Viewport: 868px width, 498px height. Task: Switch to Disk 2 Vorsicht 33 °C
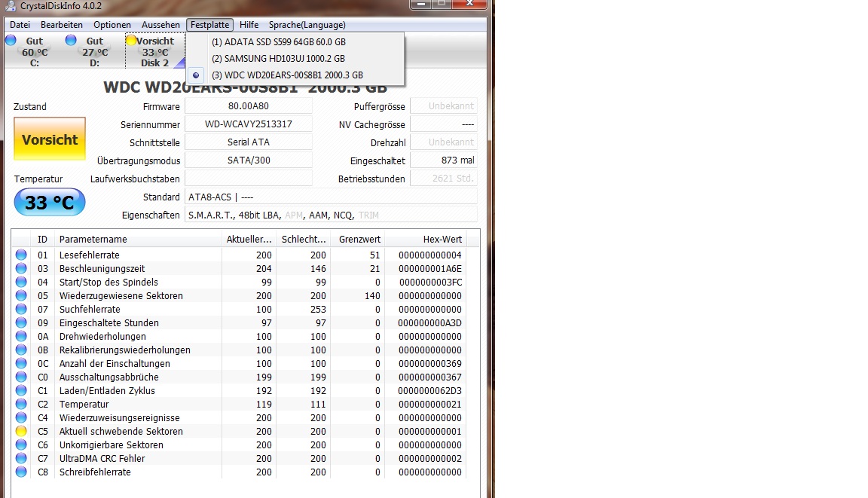point(155,51)
